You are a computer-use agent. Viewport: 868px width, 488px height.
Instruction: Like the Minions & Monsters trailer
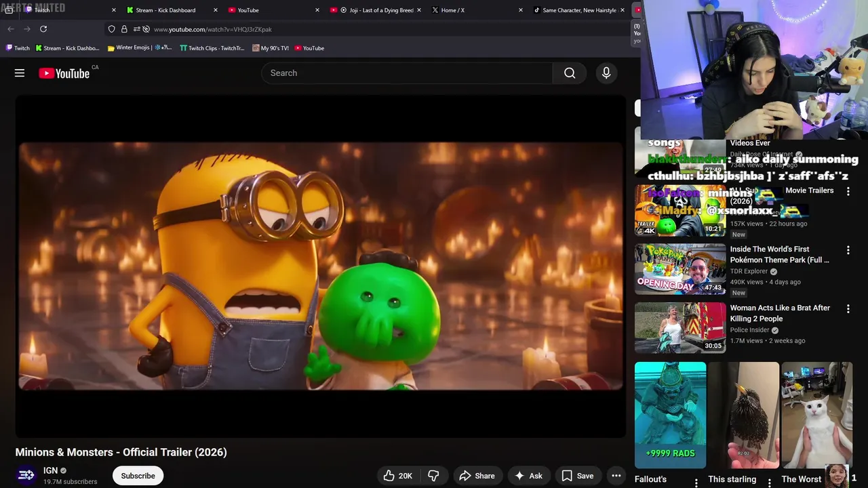pyautogui.click(x=398, y=476)
